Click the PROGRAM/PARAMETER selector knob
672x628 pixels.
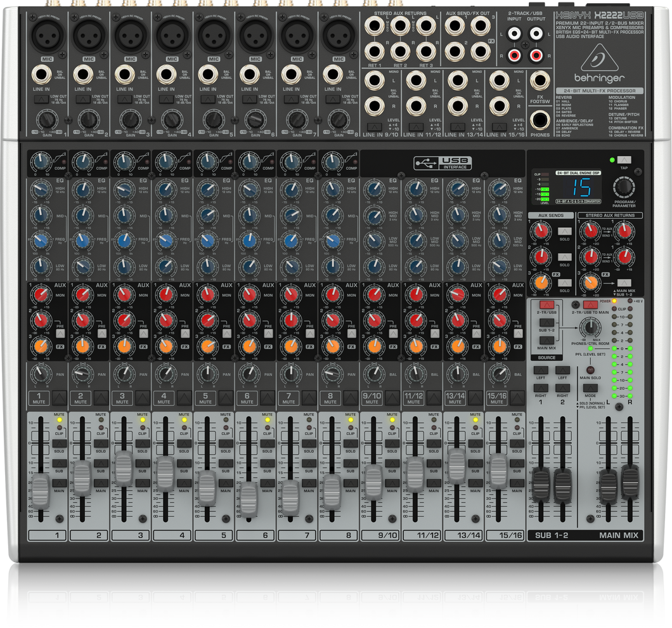(624, 188)
